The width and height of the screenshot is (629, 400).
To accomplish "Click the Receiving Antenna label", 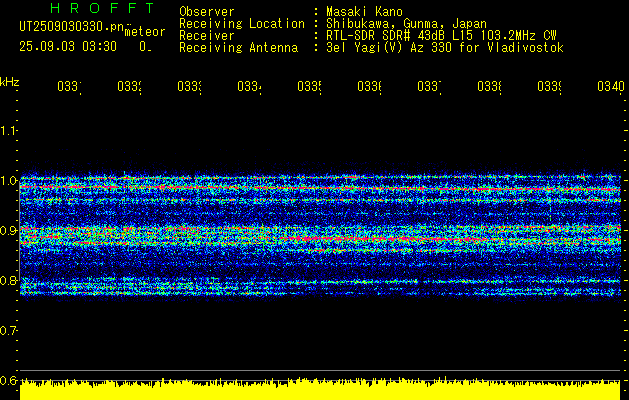I will pyautogui.click(x=239, y=48).
